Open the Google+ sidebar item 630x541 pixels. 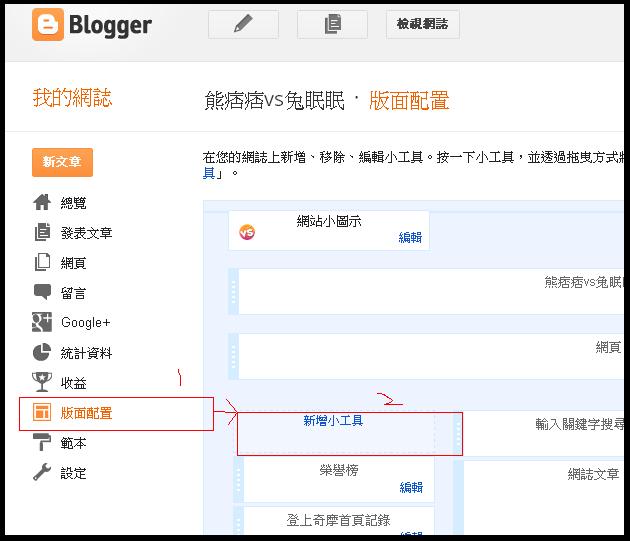[86, 323]
